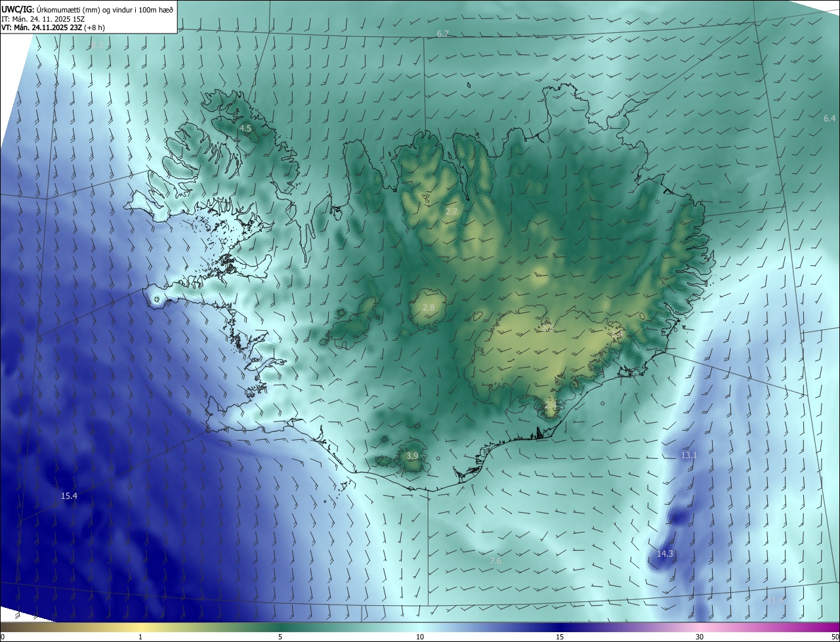The height and width of the screenshot is (642, 840).
Task: Click the map value "3.9" on the south glacier
Action: [x=411, y=456]
